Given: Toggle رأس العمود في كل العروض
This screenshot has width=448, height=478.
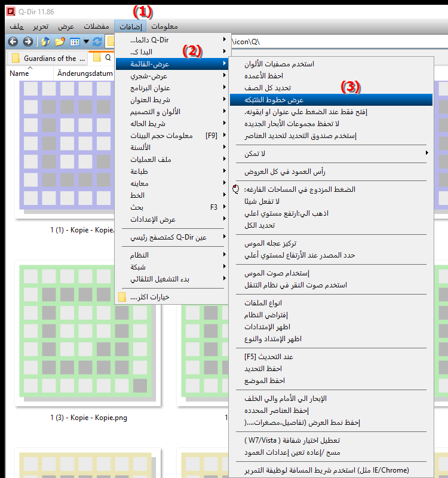Looking at the screenshot, I should [x=332, y=171].
